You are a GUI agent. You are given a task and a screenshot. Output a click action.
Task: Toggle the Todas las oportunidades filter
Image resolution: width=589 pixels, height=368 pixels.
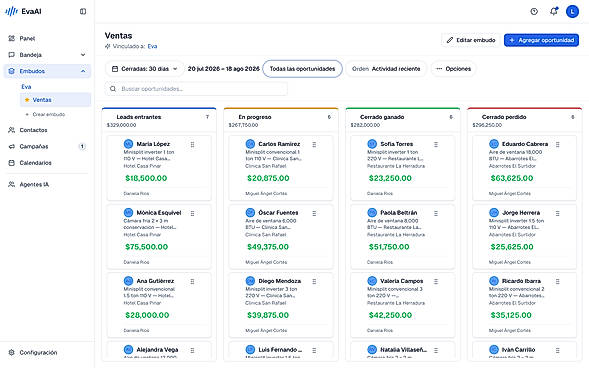coord(302,69)
